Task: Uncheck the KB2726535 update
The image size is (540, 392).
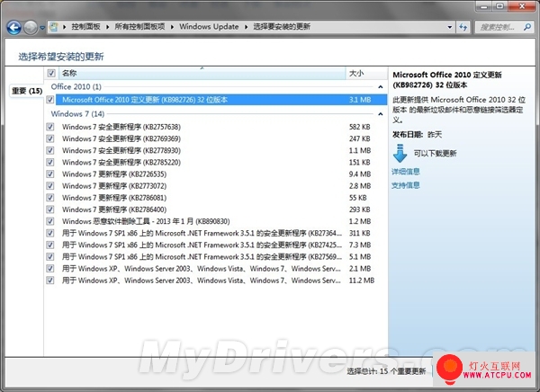Action: [x=50, y=174]
